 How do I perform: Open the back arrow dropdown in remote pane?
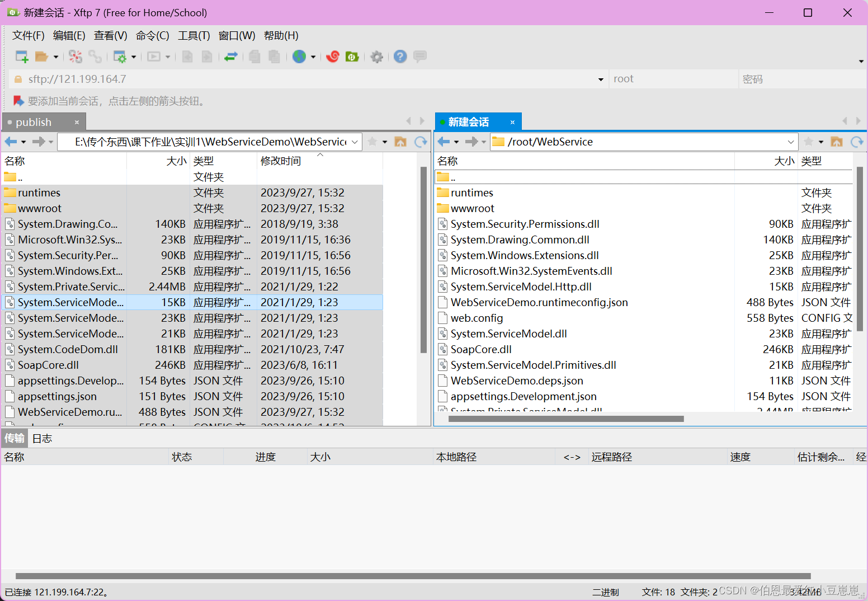tap(457, 142)
